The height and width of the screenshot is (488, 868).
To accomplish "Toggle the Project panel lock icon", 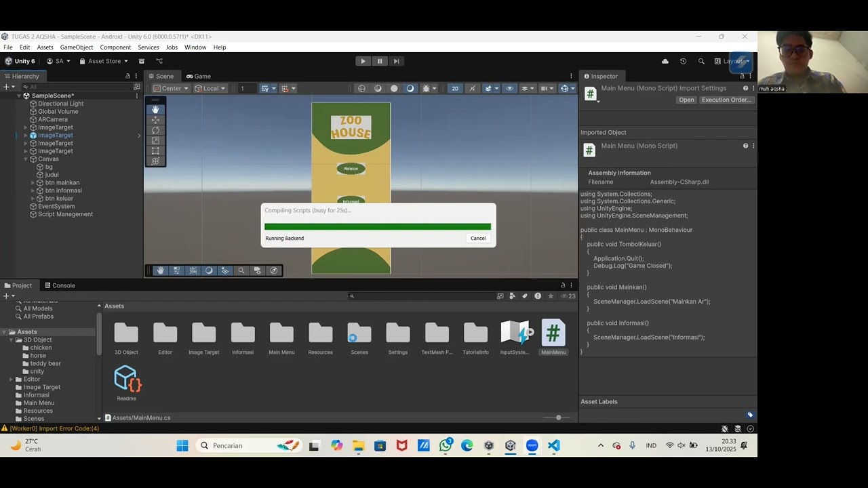I will pos(562,285).
